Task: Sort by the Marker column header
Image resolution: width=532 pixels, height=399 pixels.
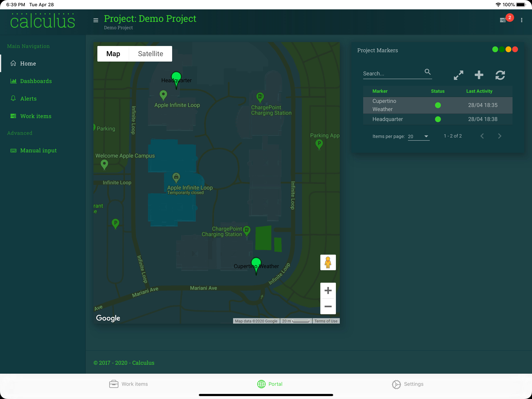Action: point(380,91)
